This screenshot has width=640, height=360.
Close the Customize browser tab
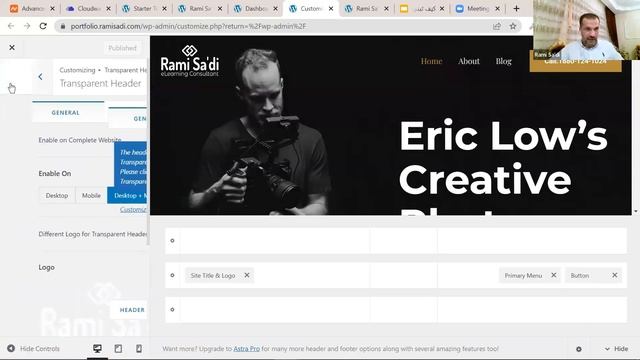tap(331, 9)
